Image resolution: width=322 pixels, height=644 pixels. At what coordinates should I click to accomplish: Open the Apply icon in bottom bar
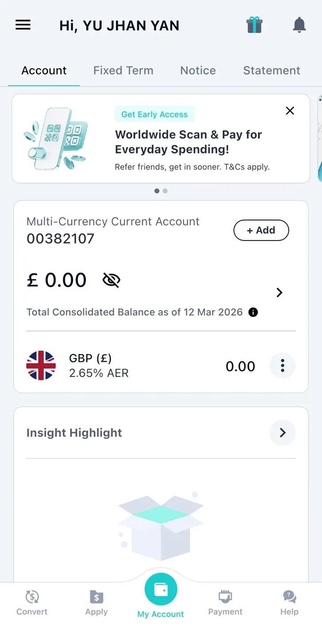(96, 597)
